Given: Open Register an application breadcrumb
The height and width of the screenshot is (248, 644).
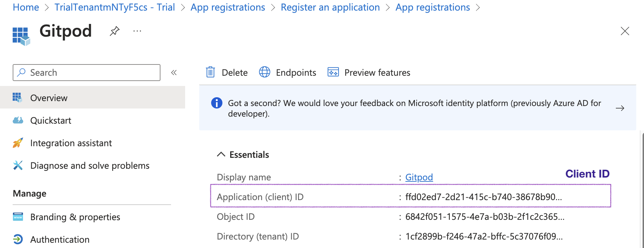Looking at the screenshot, I should [330, 7].
